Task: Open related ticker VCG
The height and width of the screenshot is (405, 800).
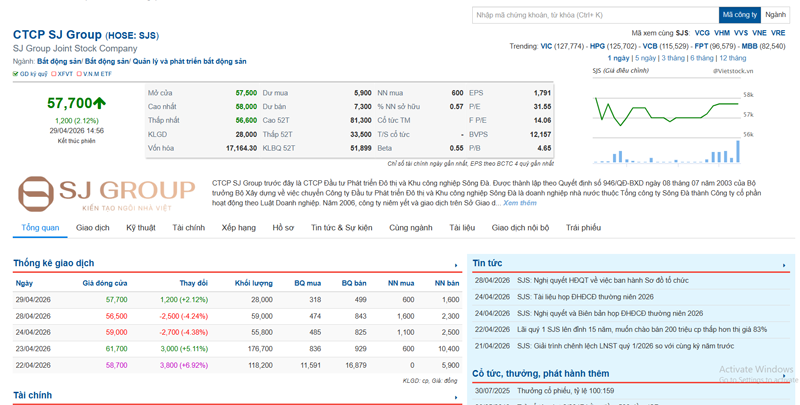Action: click(x=702, y=33)
